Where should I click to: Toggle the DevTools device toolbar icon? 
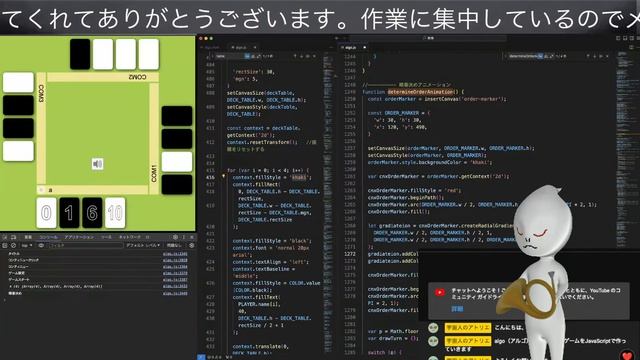[13, 237]
